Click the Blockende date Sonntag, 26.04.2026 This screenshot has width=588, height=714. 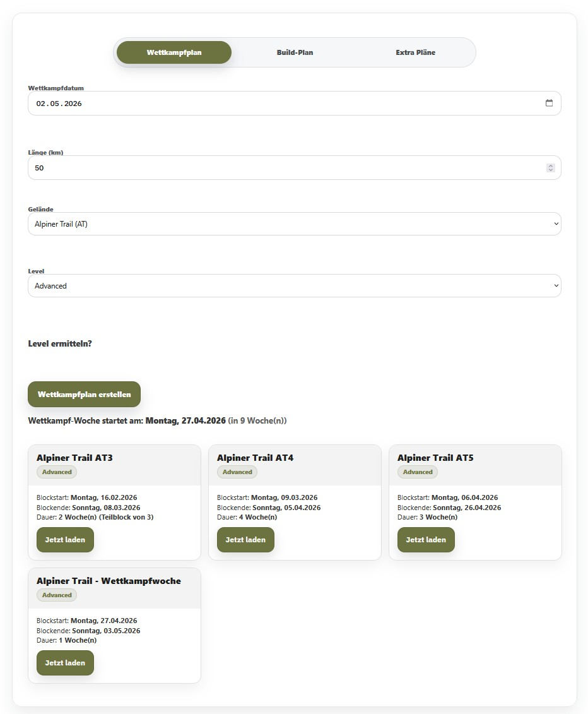[467, 508]
